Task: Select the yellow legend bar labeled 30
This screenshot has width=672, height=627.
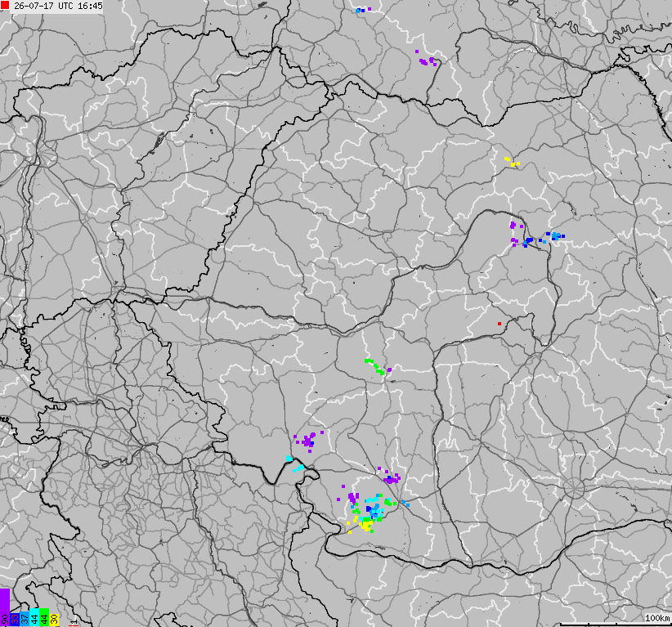Action: (54, 620)
